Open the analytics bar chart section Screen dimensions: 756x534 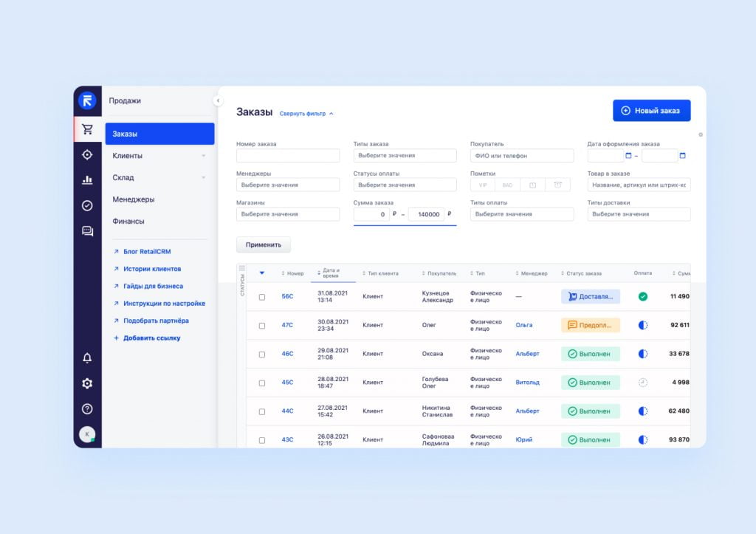click(x=87, y=179)
